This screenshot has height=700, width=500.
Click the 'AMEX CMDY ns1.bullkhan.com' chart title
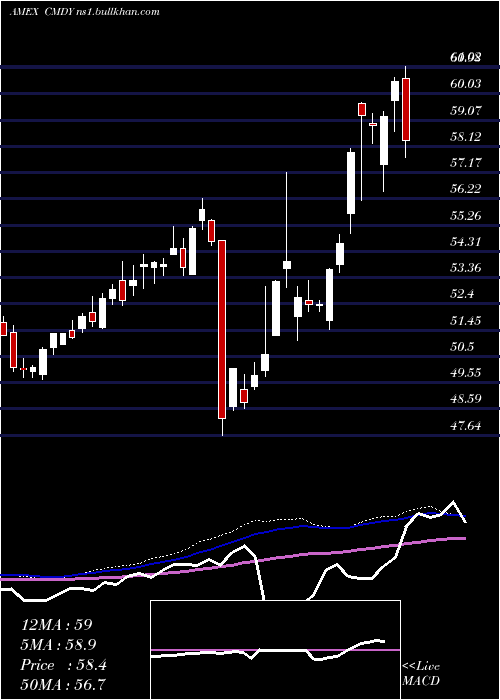click(85, 12)
